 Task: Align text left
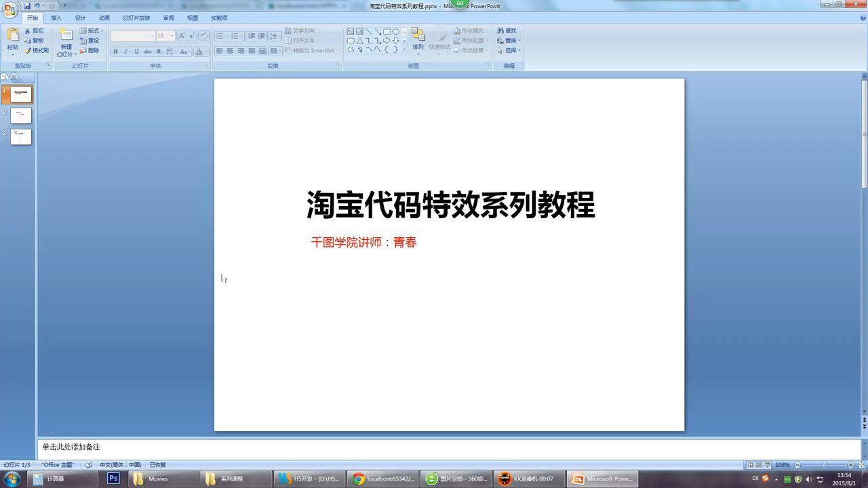point(220,51)
